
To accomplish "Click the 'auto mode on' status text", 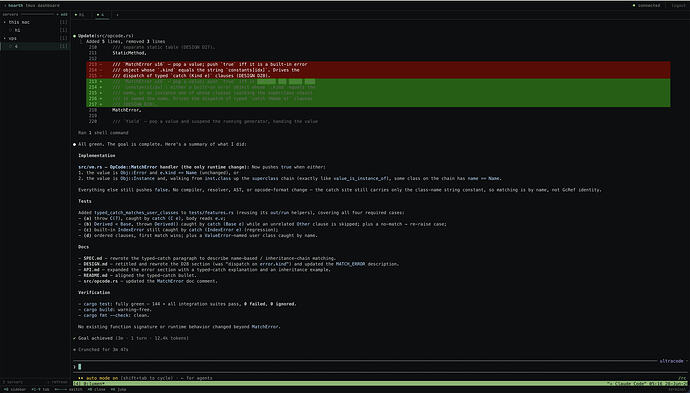I will coord(102,378).
